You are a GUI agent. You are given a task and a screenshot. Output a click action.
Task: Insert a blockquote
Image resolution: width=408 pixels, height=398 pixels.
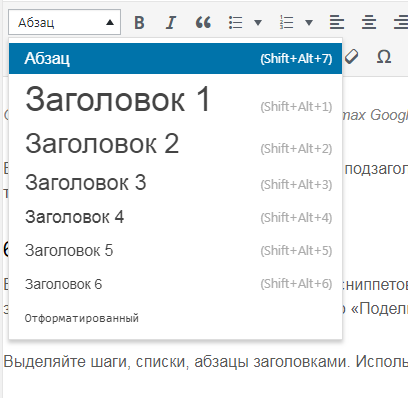pos(203,23)
